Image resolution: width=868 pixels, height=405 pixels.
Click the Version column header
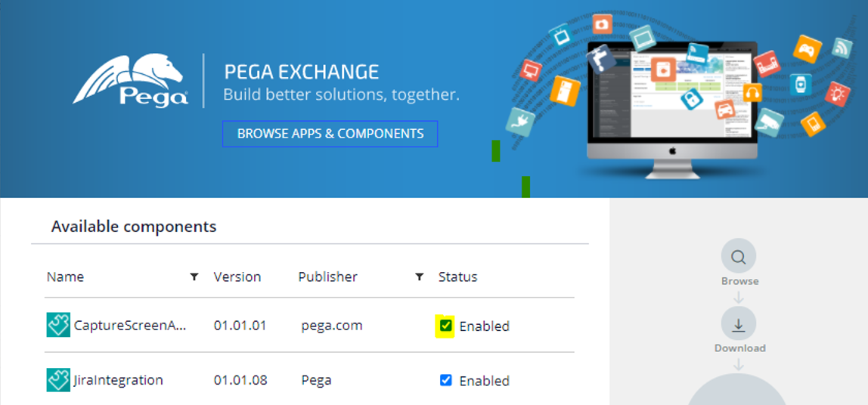click(237, 277)
